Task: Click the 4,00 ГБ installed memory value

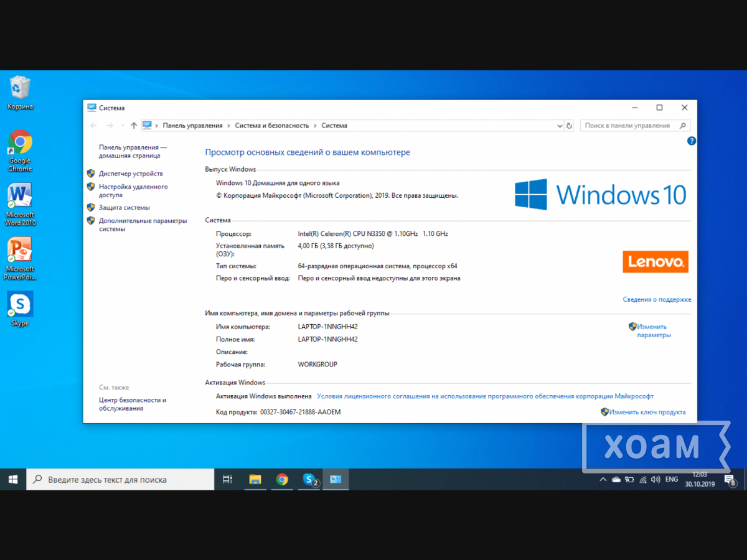Action: [336, 246]
